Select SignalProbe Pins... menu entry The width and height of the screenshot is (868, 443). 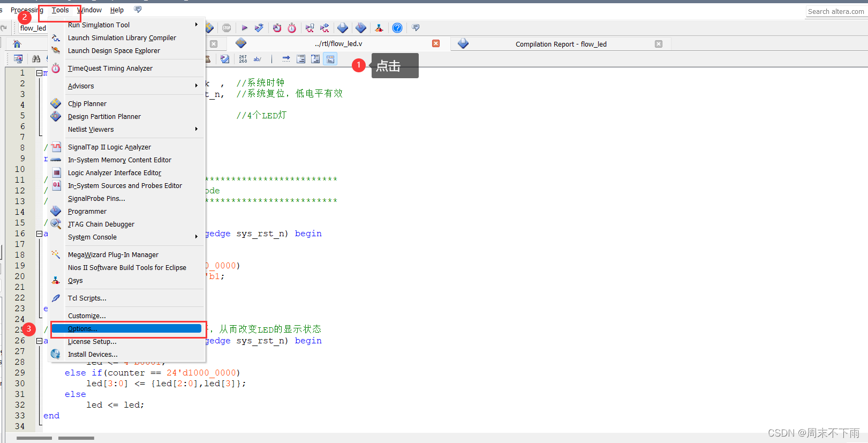[127, 198]
